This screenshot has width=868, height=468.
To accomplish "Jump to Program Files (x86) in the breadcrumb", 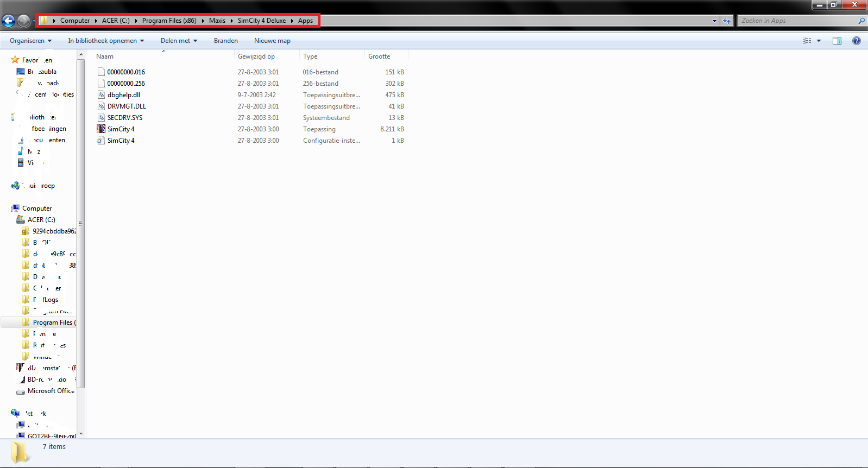I will [x=169, y=21].
